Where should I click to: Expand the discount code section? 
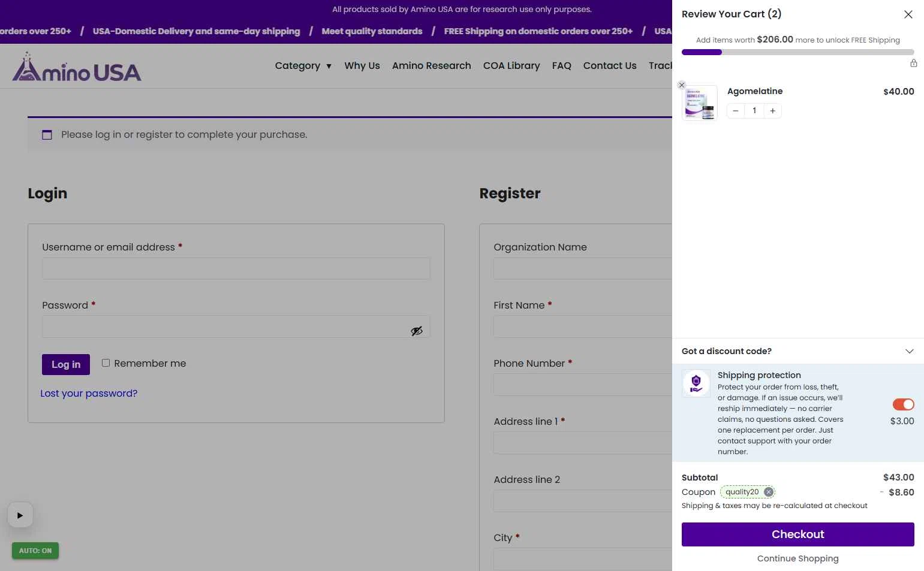pyautogui.click(x=910, y=351)
